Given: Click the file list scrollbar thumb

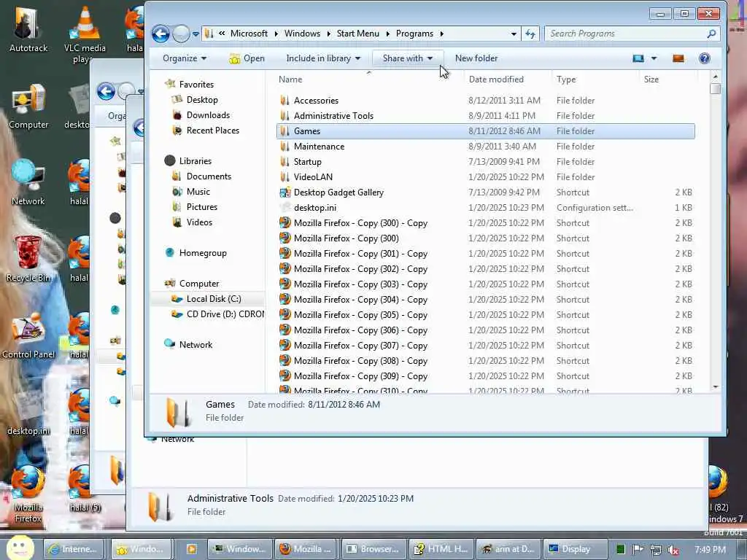Looking at the screenshot, I should tap(715, 89).
